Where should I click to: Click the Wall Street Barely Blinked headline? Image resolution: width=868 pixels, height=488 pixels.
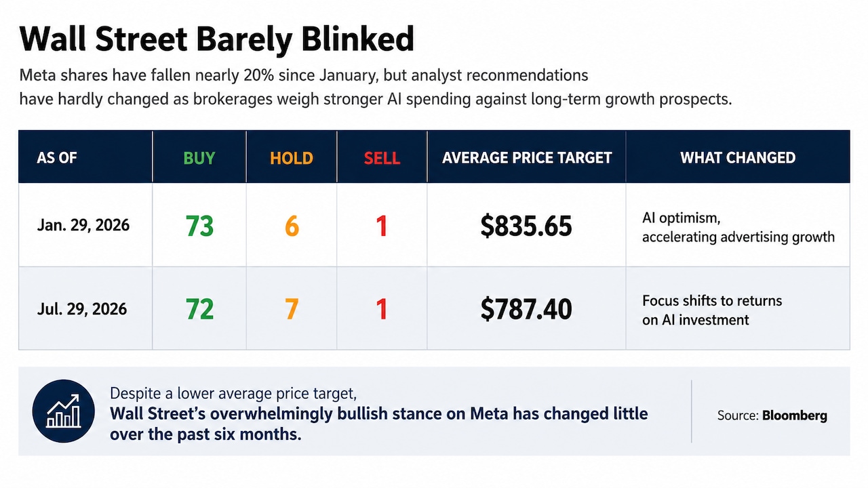click(216, 39)
